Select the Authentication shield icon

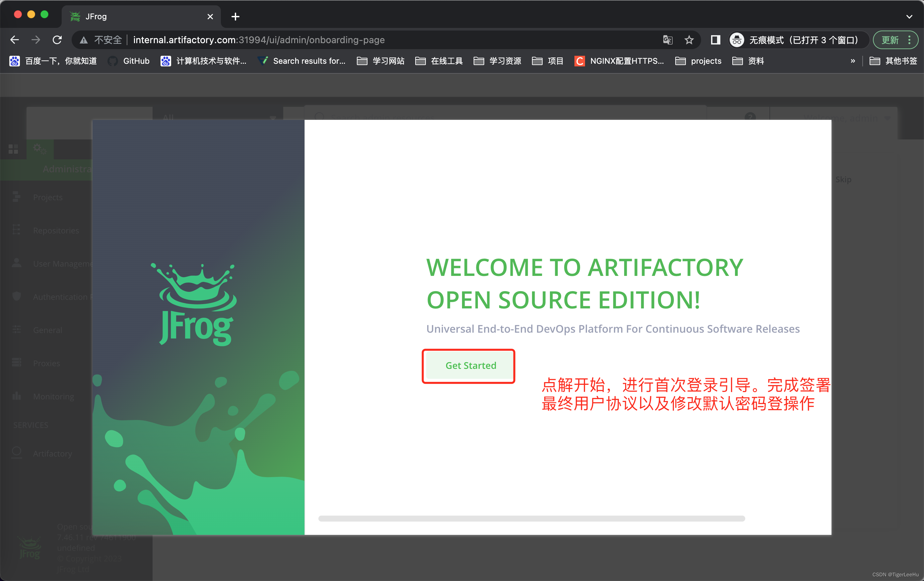[17, 296]
